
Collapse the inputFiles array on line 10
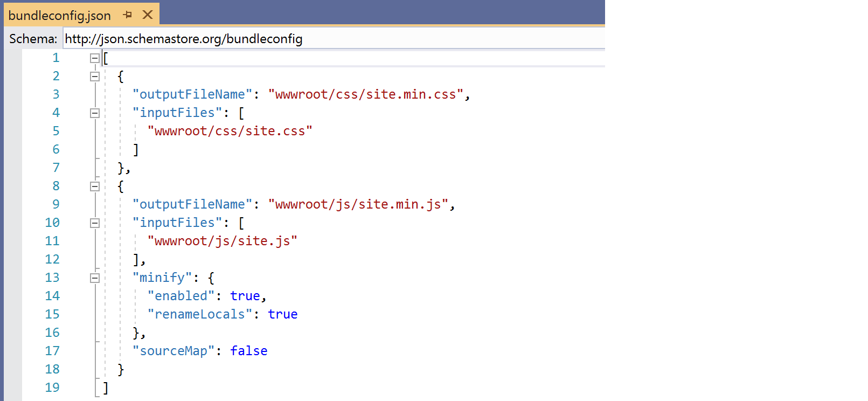click(95, 223)
